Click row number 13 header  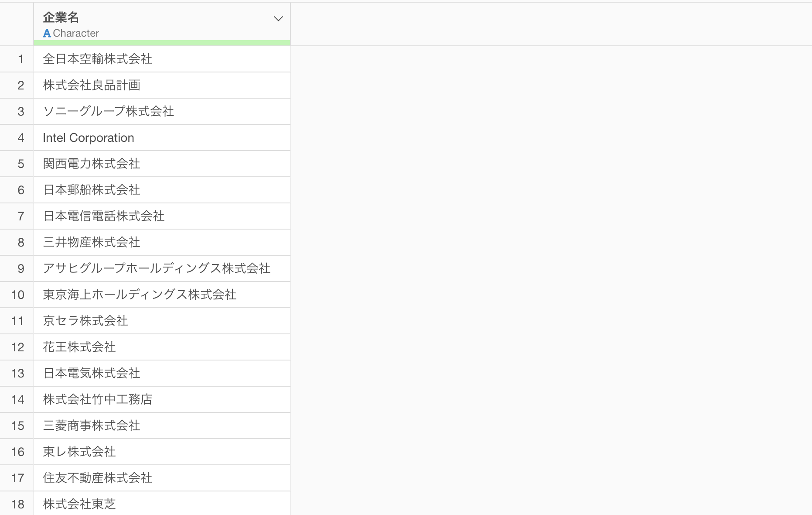tap(17, 374)
